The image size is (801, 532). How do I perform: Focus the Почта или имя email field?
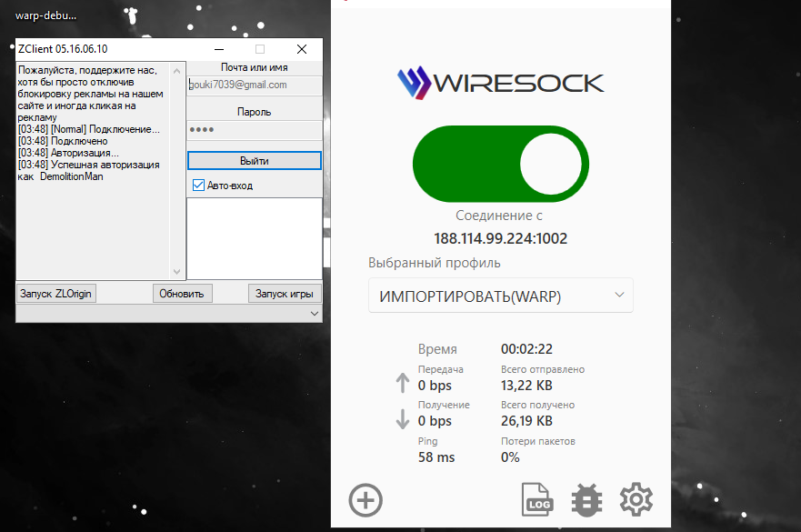tap(255, 85)
